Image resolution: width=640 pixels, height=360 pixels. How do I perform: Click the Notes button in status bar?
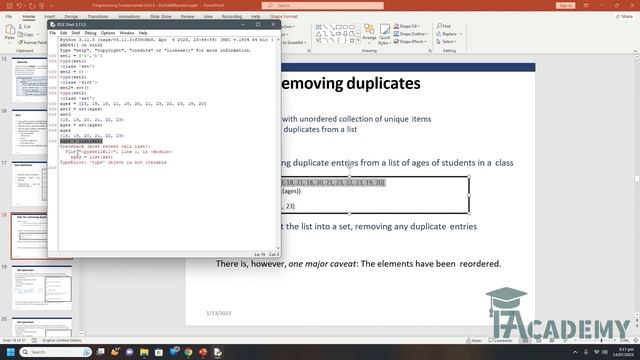(474, 340)
